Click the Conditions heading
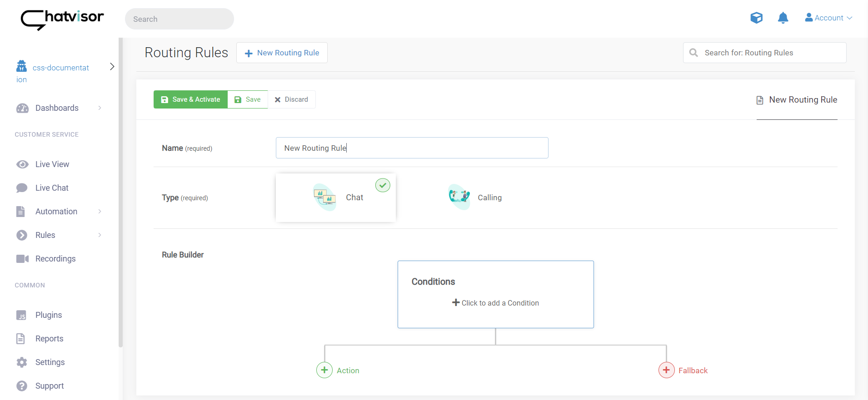This screenshot has width=868, height=400. 433,281
